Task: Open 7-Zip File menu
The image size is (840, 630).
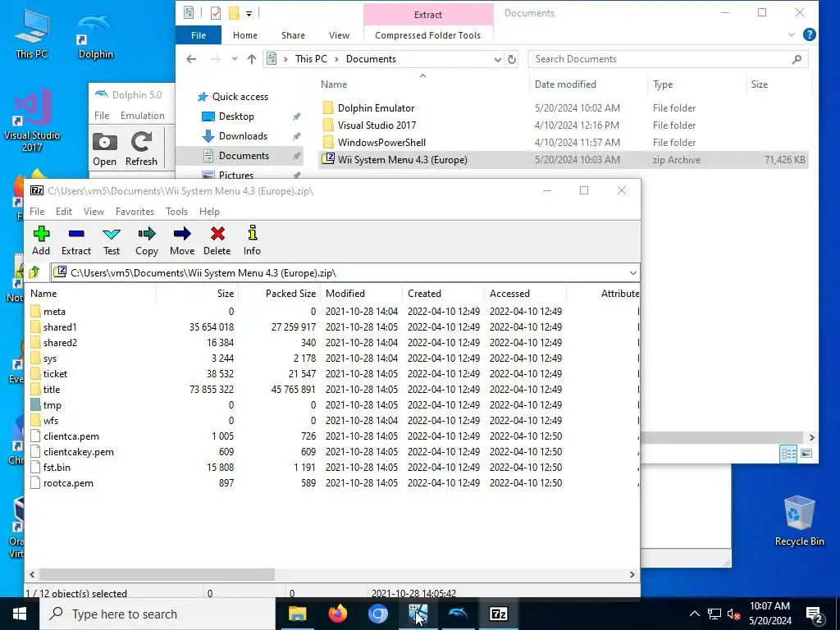Action: pos(37,212)
